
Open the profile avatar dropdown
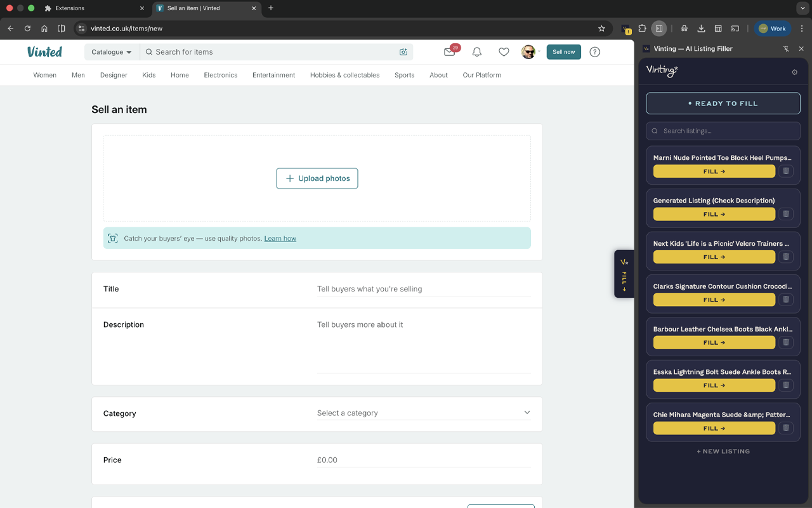529,52
